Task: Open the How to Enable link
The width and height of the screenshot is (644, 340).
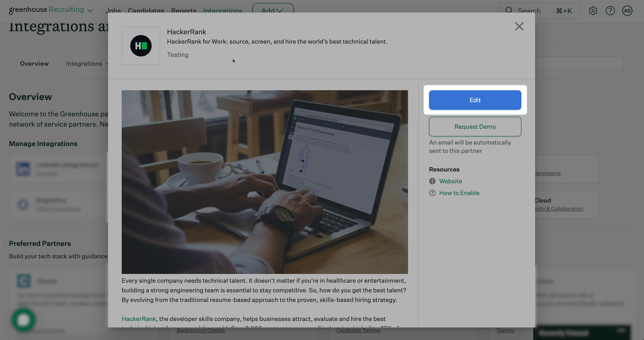Action: click(459, 193)
